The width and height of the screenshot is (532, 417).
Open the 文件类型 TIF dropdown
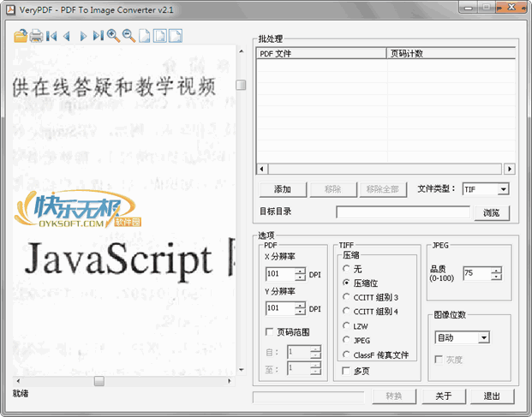[504, 189]
